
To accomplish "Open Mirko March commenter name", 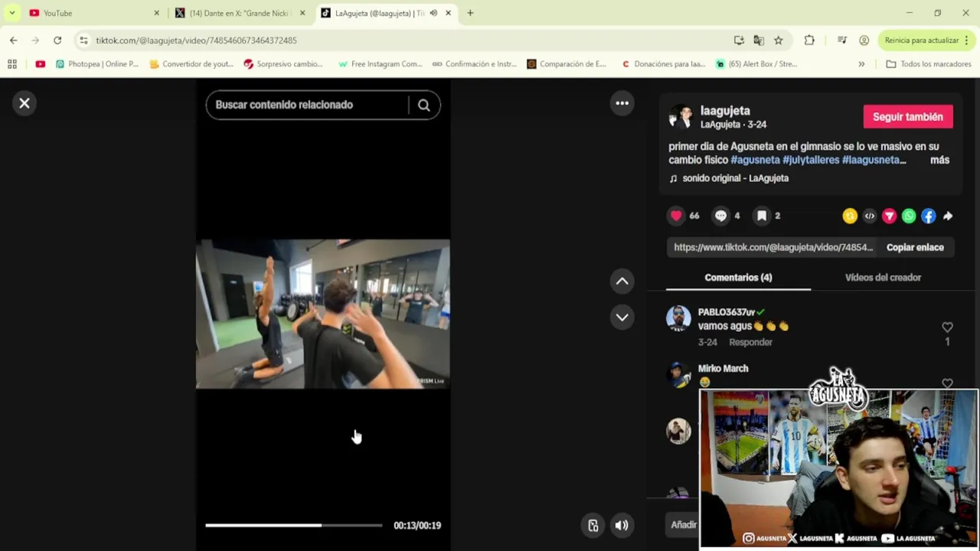I will (x=723, y=369).
